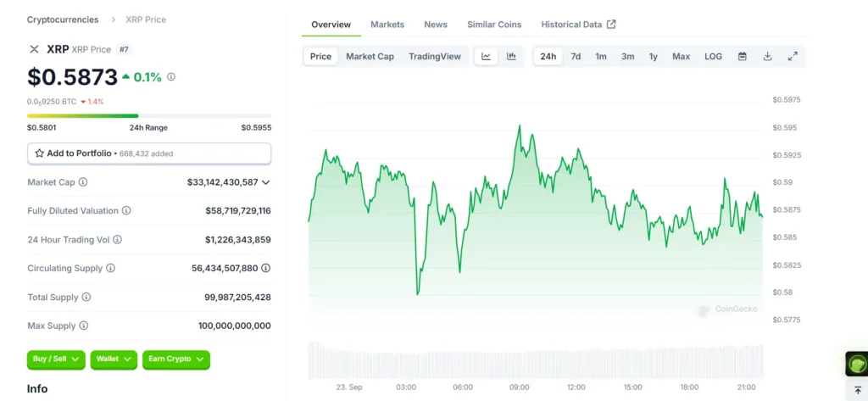Open the Overview tab
The height and width of the screenshot is (401, 868).
[x=331, y=25]
